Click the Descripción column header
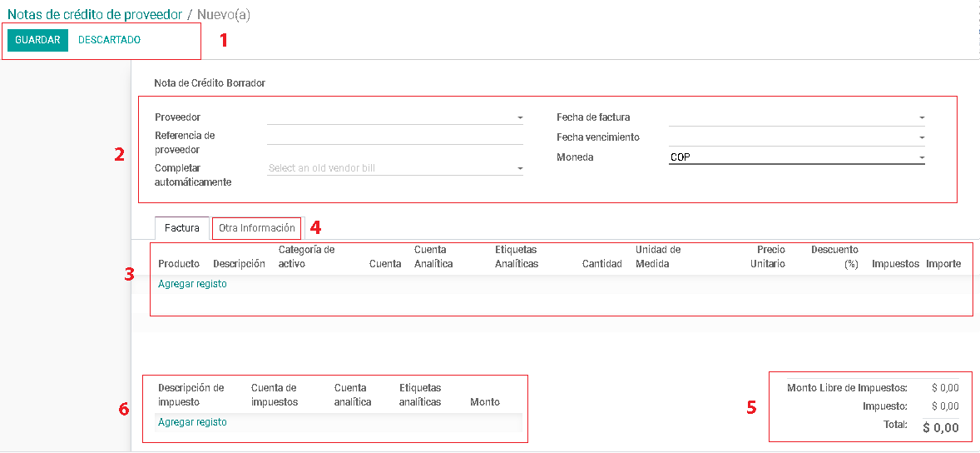The width and height of the screenshot is (980, 453). pyautogui.click(x=240, y=264)
